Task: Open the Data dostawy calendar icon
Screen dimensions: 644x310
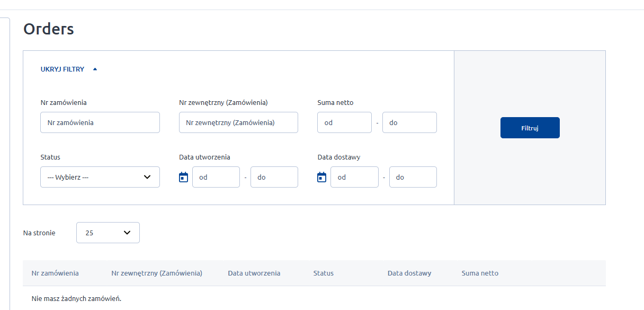Action: click(x=322, y=177)
